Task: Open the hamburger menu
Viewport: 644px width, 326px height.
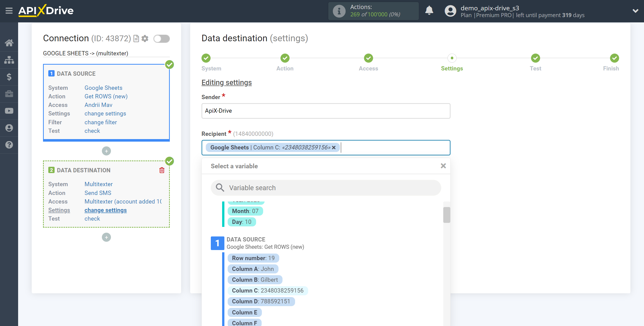Action: coord(9,11)
